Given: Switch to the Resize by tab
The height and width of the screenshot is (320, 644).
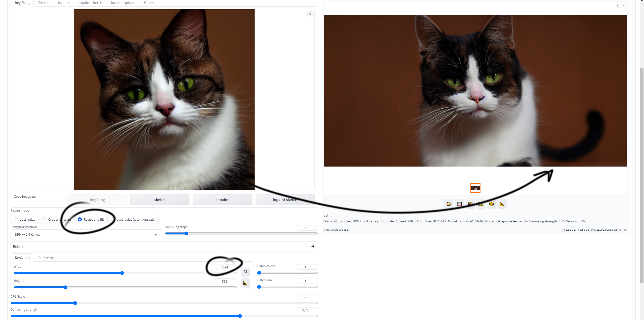Looking at the screenshot, I should point(46,258).
